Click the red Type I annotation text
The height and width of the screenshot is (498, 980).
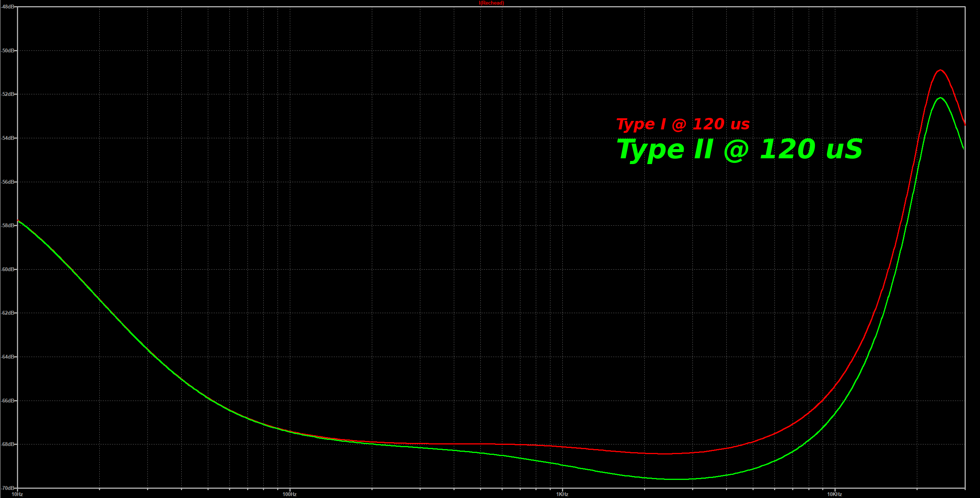[x=683, y=124]
